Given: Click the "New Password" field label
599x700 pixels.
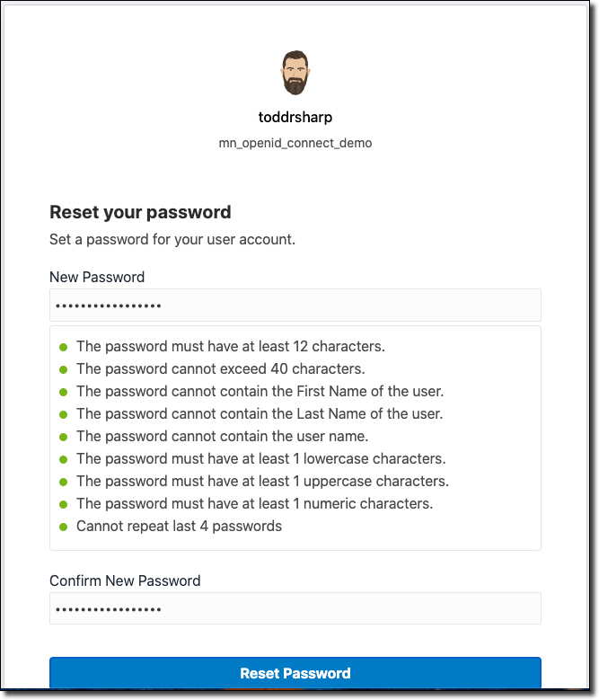Looking at the screenshot, I should 97,277.
